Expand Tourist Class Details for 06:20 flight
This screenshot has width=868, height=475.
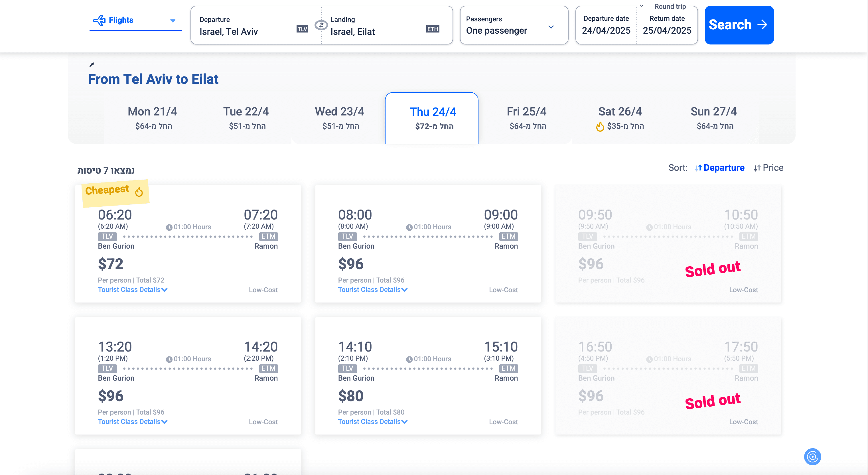pyautogui.click(x=132, y=290)
